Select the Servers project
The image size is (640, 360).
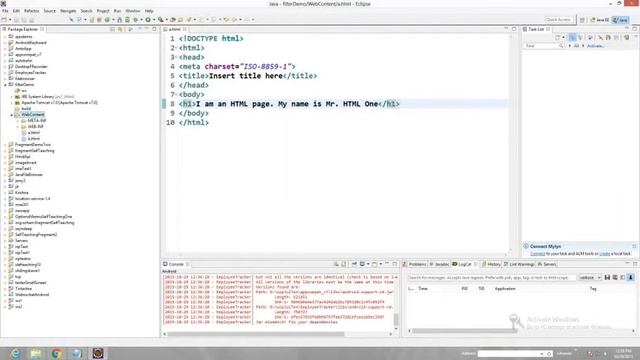[x=21, y=241]
